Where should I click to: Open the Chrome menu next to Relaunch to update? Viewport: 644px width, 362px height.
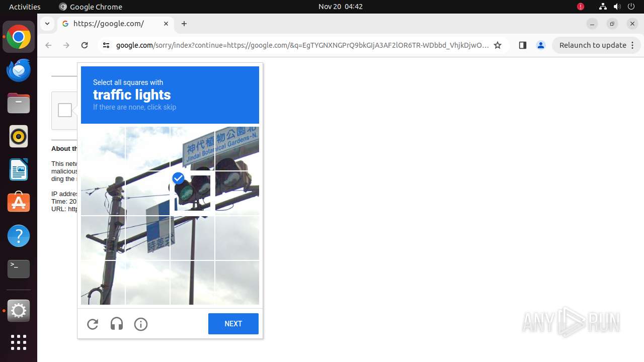[633, 45]
